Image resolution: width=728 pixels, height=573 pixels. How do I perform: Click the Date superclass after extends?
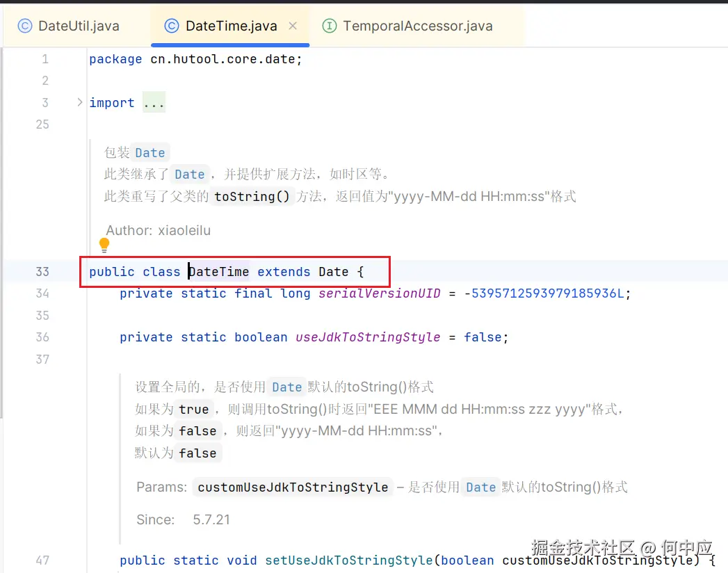pyautogui.click(x=333, y=272)
